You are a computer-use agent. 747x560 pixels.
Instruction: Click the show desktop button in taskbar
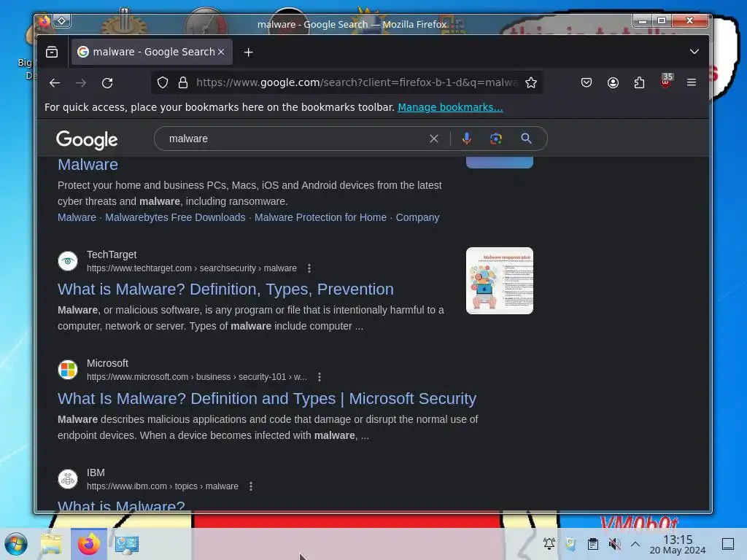[728, 544]
